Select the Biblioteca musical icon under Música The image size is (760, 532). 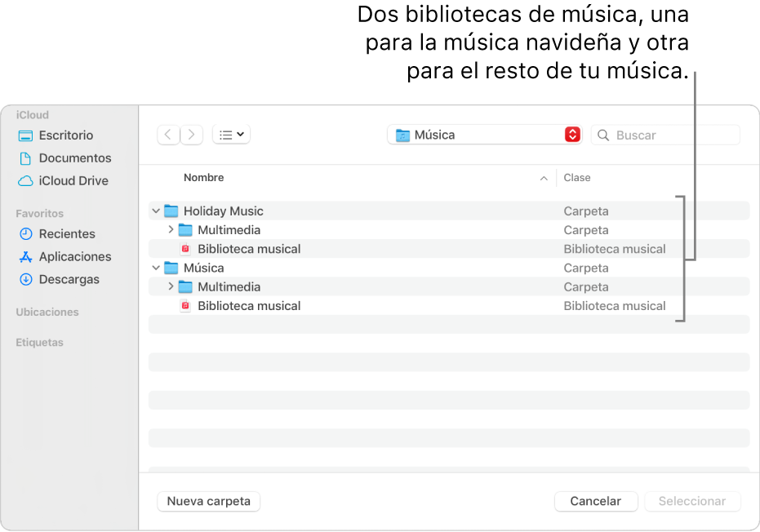coord(185,305)
